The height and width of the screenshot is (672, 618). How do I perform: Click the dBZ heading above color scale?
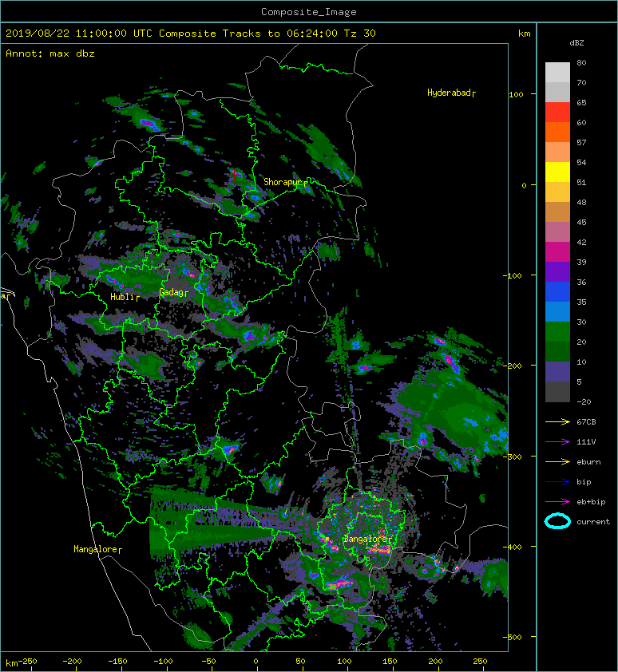576,43
